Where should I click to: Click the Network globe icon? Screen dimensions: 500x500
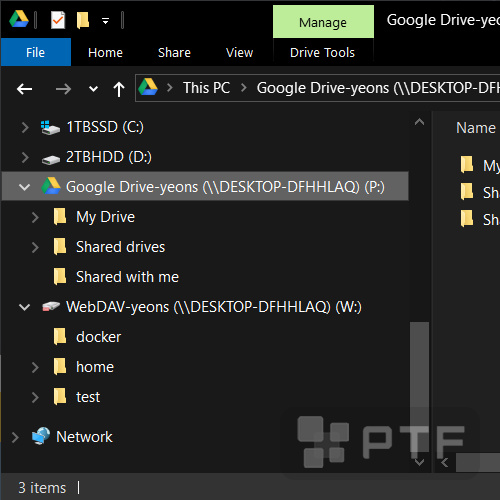[41, 436]
